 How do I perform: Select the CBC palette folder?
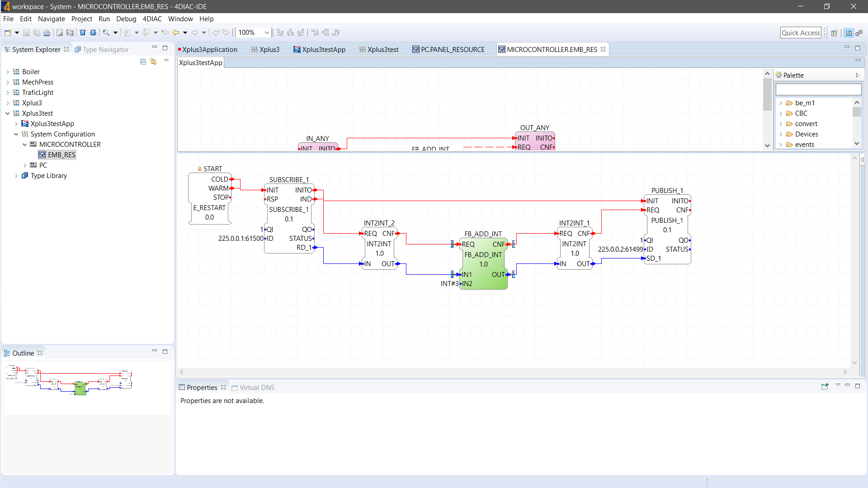point(801,113)
